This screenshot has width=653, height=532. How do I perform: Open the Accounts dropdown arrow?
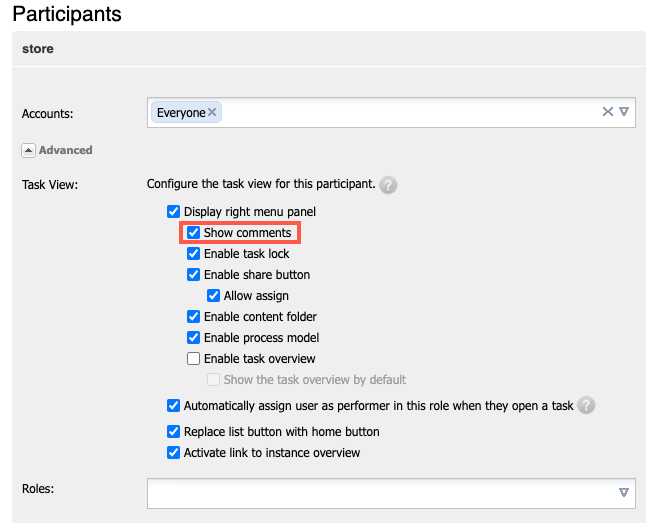624,112
